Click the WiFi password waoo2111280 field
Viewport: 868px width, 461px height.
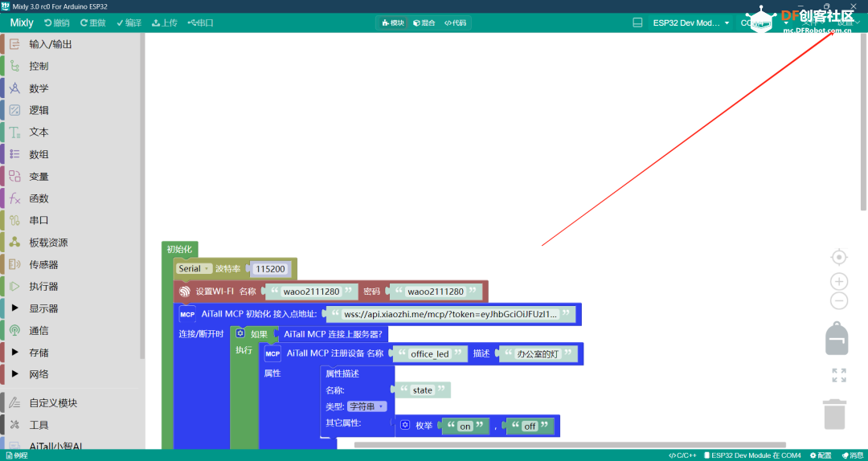pos(435,291)
